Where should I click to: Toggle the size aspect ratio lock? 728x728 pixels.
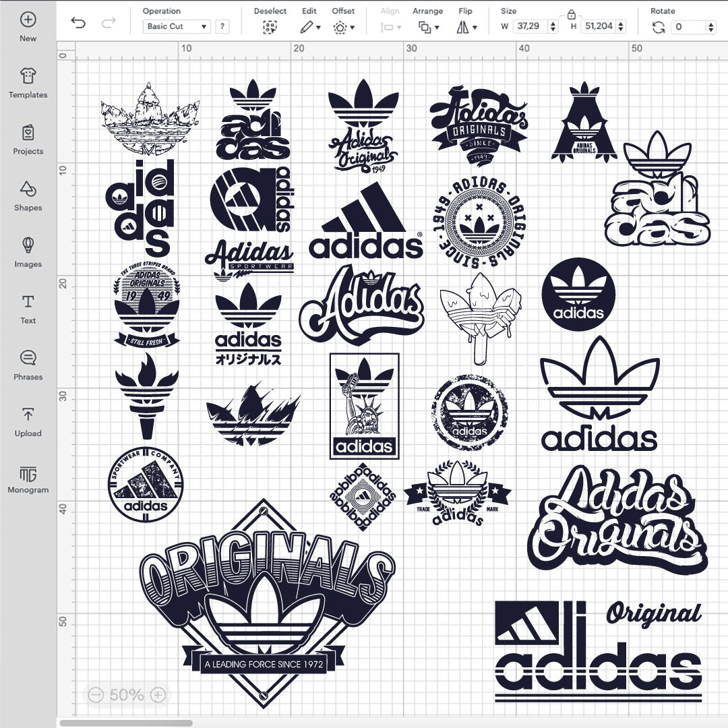(x=572, y=14)
